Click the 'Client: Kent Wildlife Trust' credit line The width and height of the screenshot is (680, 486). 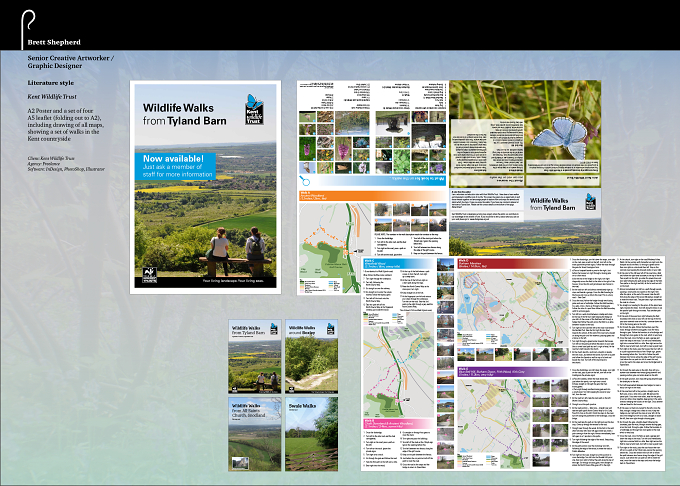tap(51, 158)
